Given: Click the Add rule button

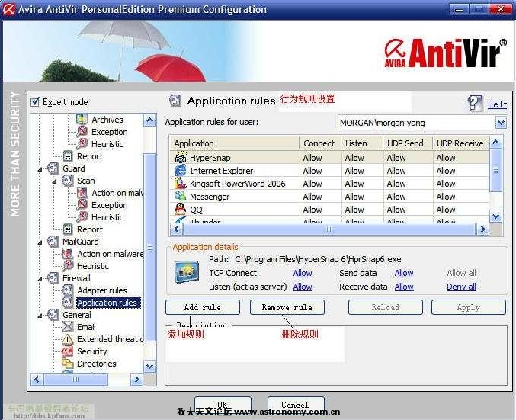Looking at the screenshot, I should click(x=203, y=307).
